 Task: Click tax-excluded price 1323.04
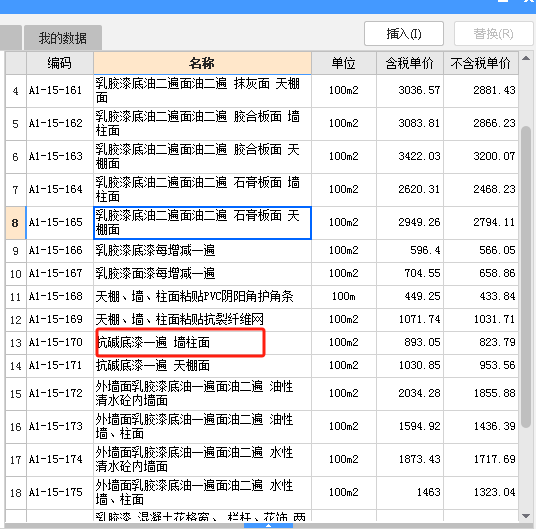click(494, 492)
